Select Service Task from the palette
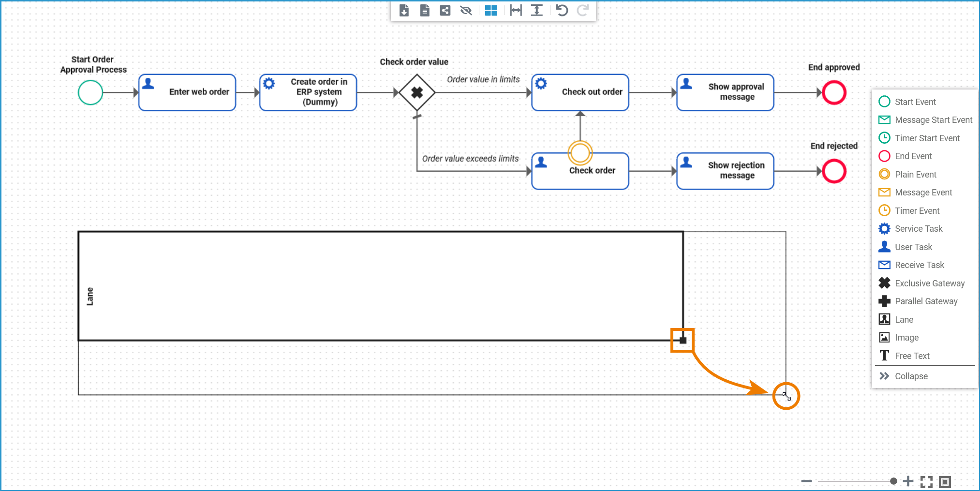 click(x=918, y=228)
